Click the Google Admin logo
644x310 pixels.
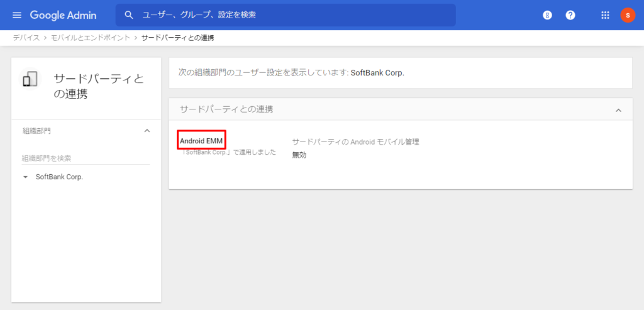point(63,15)
